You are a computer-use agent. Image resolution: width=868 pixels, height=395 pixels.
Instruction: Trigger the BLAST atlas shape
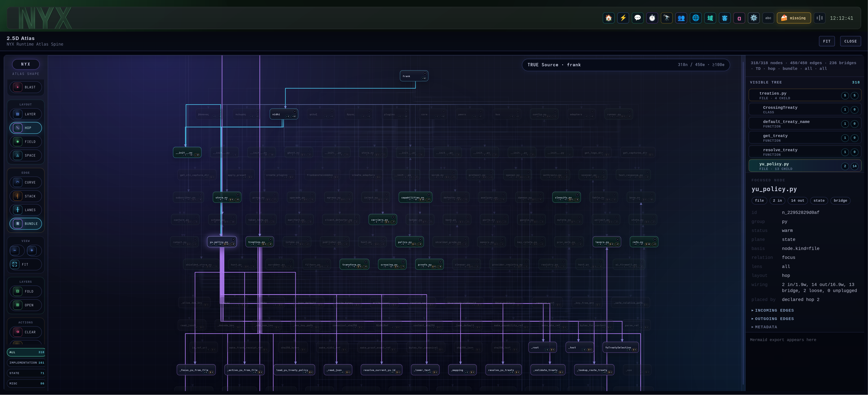26,87
